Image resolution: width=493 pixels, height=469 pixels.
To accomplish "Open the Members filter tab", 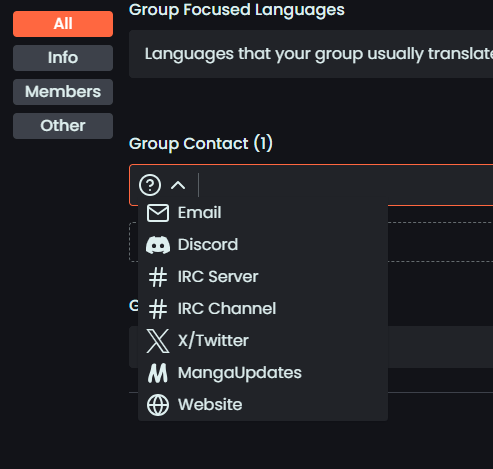I will click(x=63, y=92).
